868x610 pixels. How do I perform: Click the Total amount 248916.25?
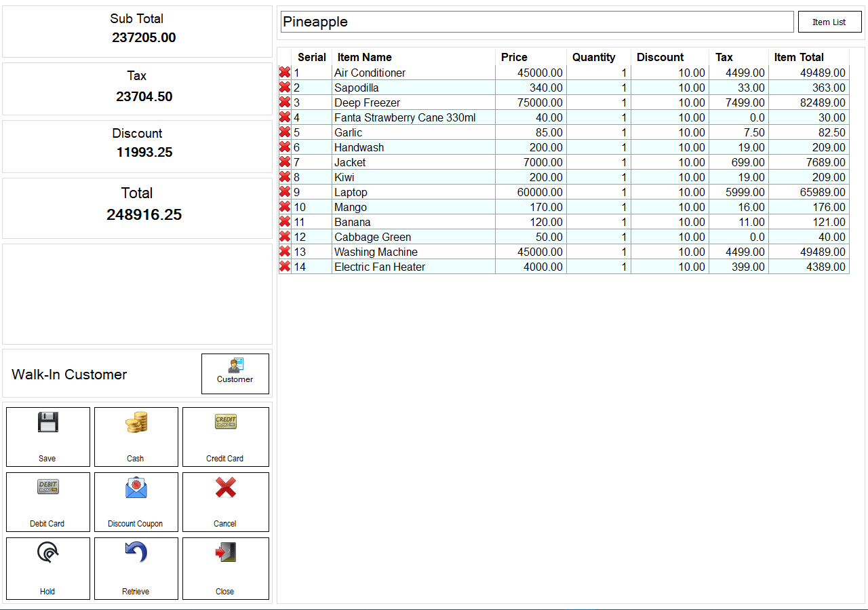point(144,214)
